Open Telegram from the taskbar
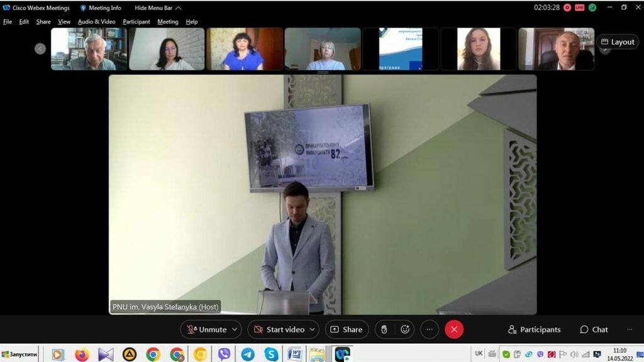This screenshot has height=362, width=644. click(x=248, y=354)
